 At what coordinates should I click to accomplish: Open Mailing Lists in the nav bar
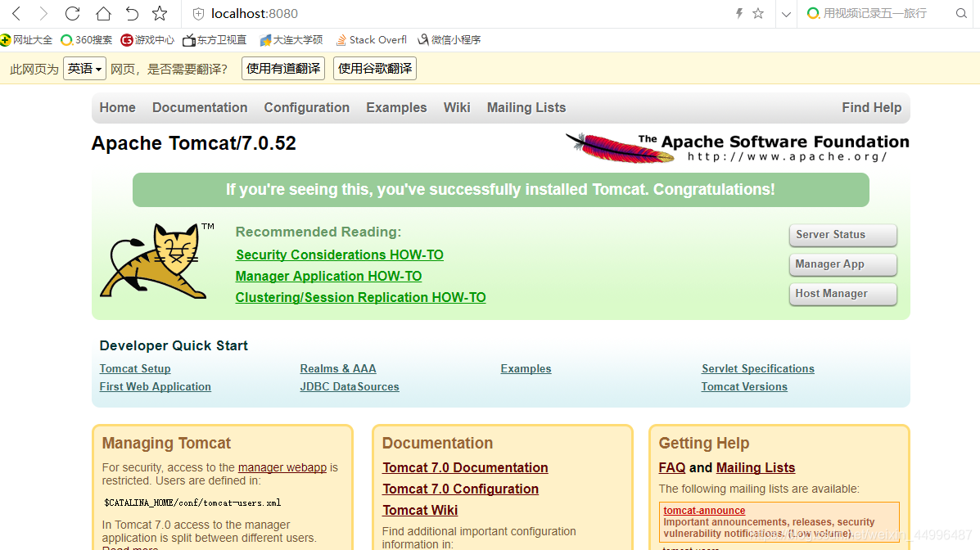point(526,107)
